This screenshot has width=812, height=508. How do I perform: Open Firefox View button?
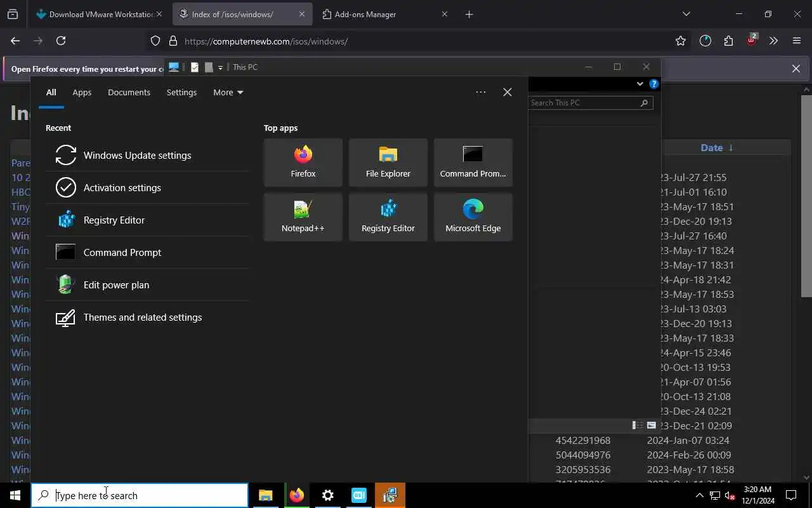pyautogui.click(x=13, y=14)
